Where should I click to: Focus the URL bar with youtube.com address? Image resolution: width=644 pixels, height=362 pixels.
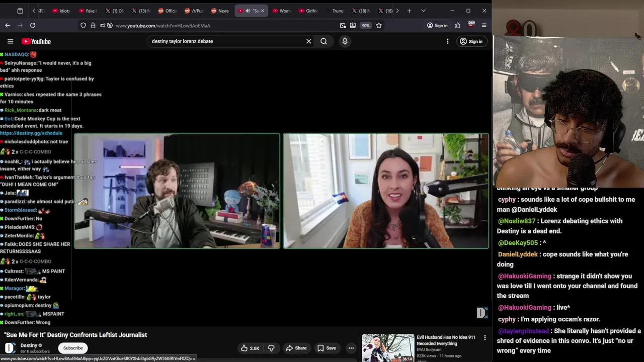(221, 25)
